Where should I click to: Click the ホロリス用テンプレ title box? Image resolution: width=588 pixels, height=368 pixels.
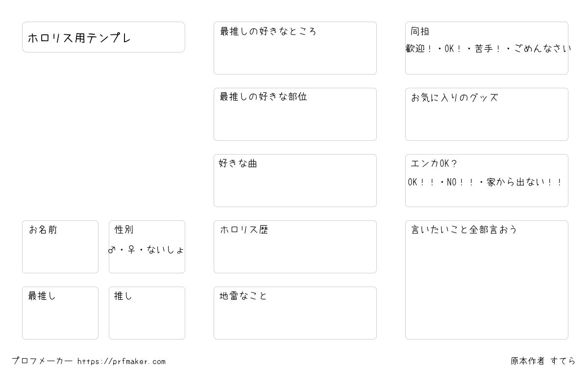[x=103, y=37]
